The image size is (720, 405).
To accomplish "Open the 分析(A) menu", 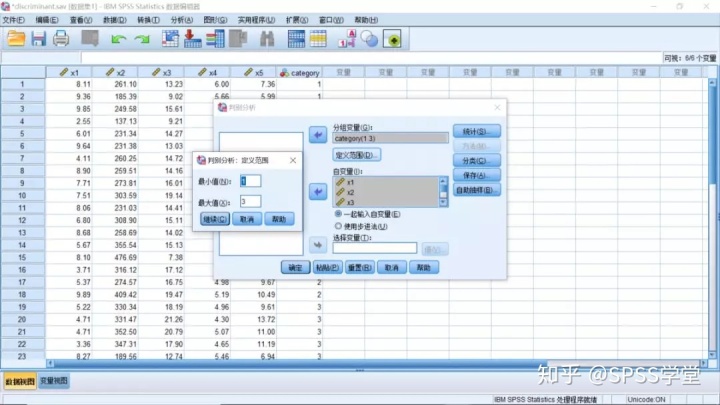I will click(x=182, y=20).
